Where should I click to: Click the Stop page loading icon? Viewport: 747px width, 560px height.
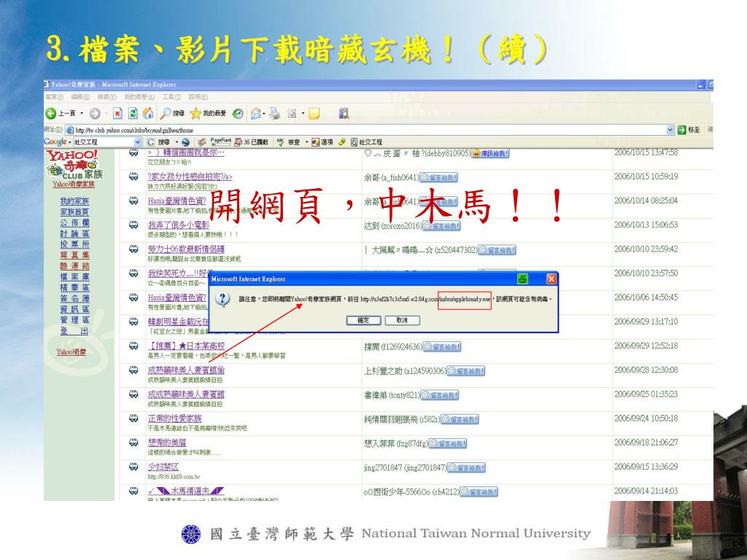[117, 113]
